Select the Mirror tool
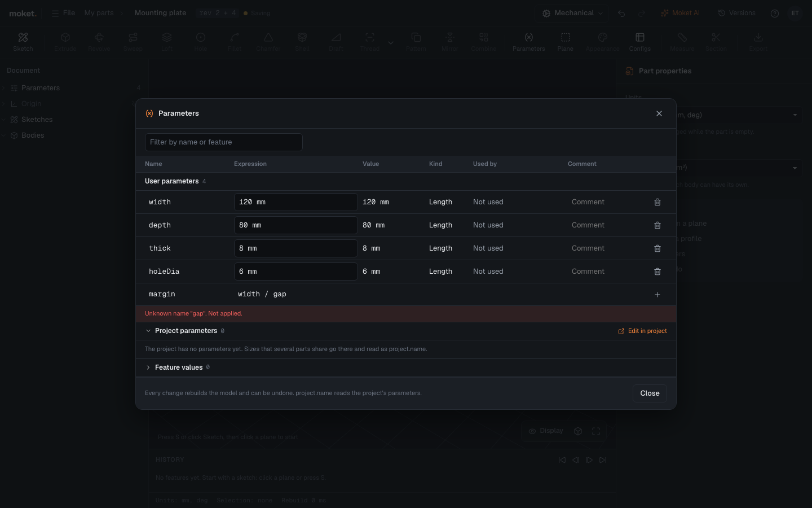This screenshot has height=508, width=812. [450, 42]
